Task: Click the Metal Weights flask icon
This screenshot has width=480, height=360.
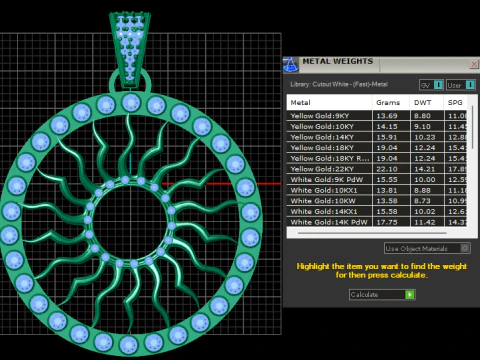Action: tap(290, 65)
